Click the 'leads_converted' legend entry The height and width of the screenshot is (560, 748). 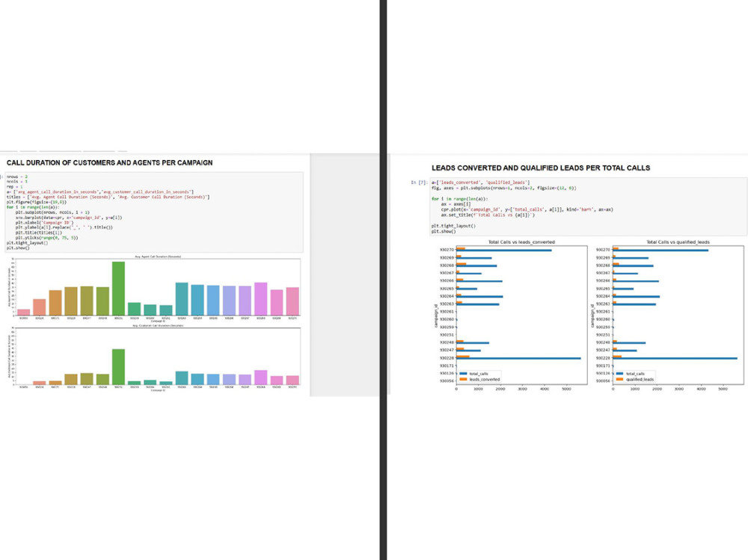tap(484, 380)
